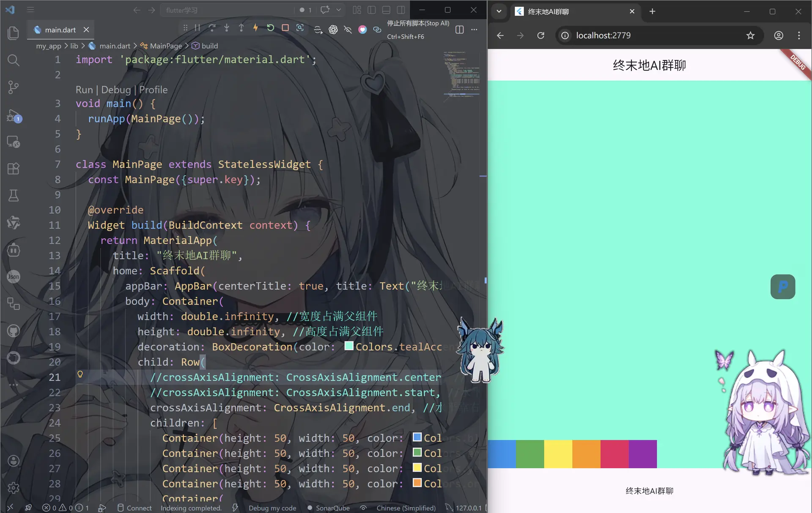Open the VS Code hamburger menu
The width and height of the screenshot is (812, 513).
pyautogui.click(x=30, y=10)
